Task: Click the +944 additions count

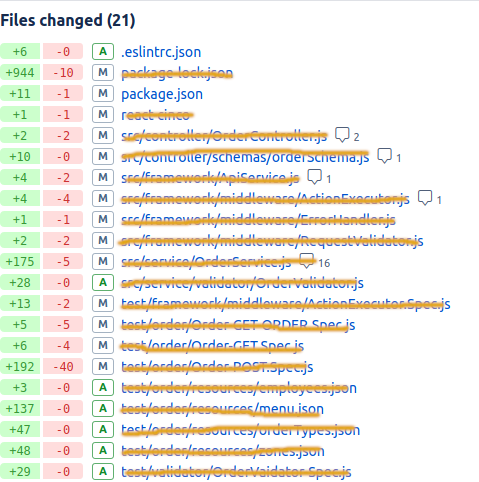Action: coord(20,73)
